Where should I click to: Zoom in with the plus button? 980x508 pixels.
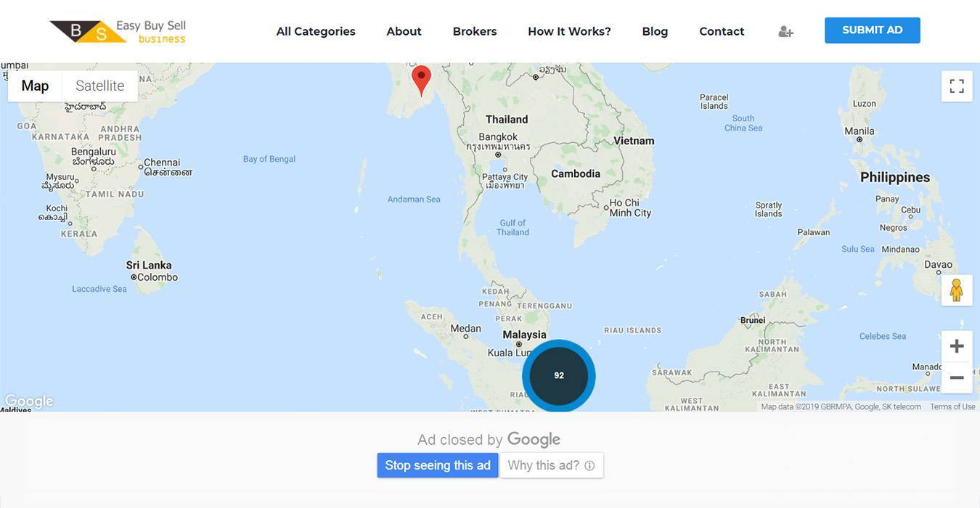957,346
